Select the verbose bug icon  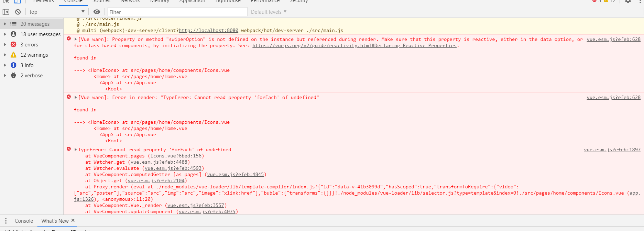pos(13,76)
